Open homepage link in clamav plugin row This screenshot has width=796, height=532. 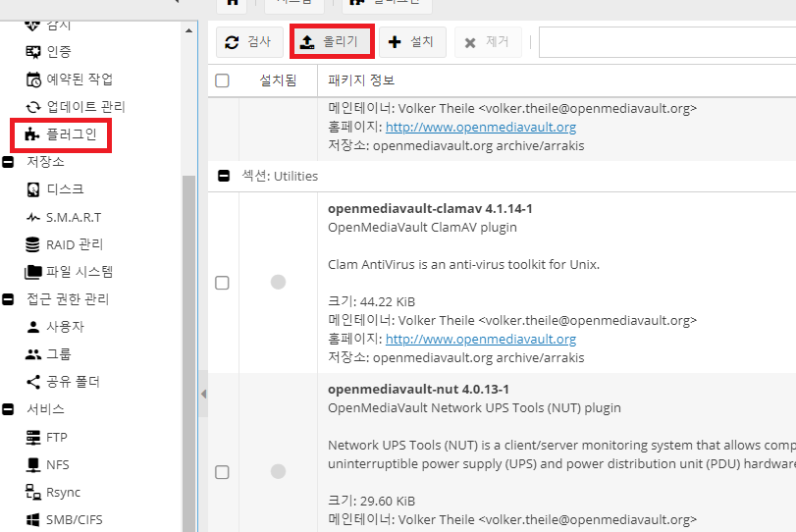(x=481, y=339)
